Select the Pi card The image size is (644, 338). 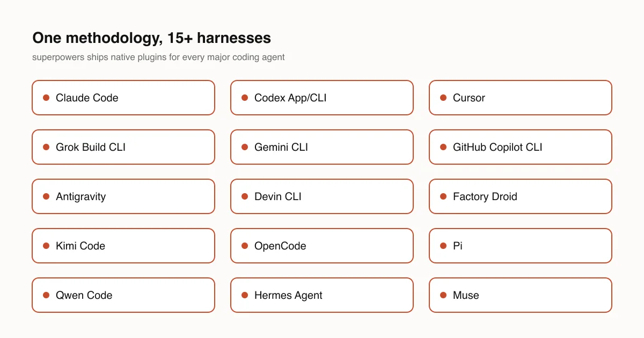coord(521,246)
